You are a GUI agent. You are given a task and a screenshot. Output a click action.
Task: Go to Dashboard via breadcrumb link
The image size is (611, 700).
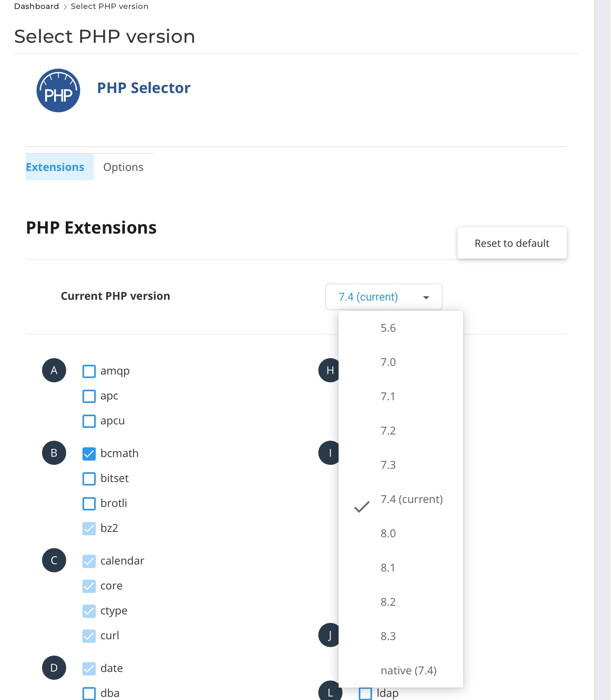pyautogui.click(x=37, y=6)
